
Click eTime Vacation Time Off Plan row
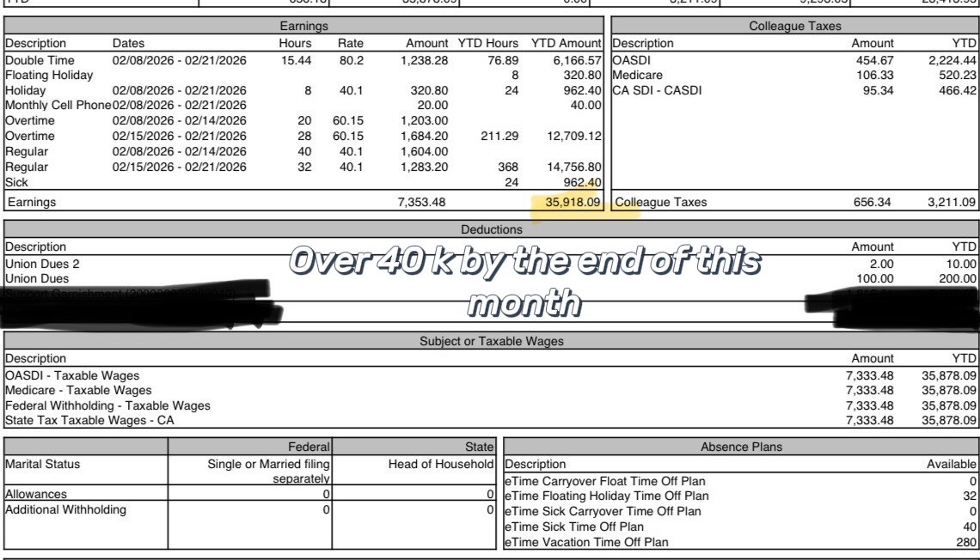(x=741, y=542)
